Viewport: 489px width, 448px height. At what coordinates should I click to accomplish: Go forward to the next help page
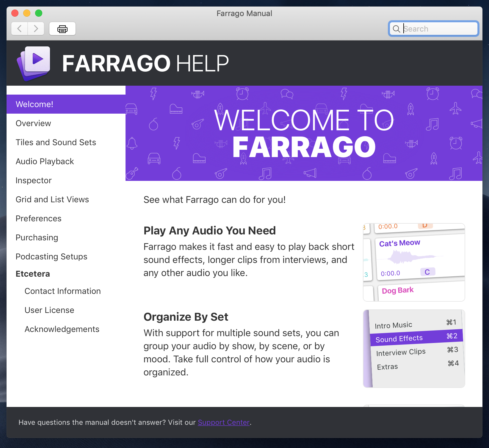click(36, 29)
